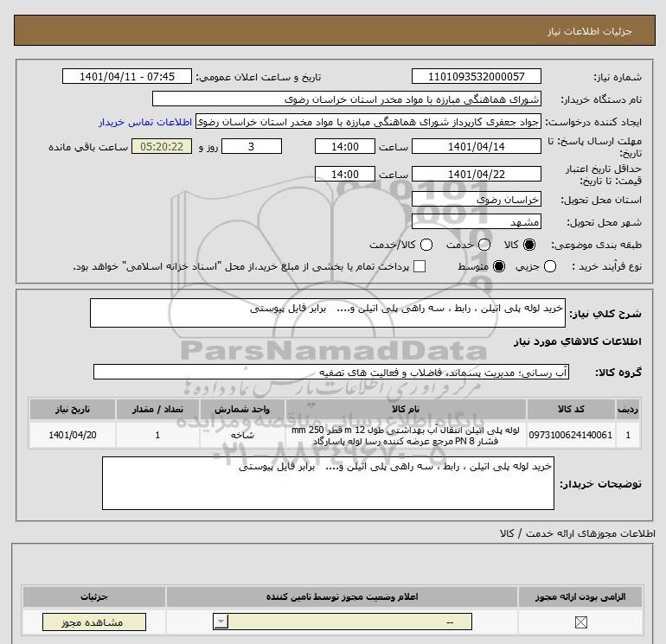Click the delivery province خراسان رضوی field

(476, 199)
